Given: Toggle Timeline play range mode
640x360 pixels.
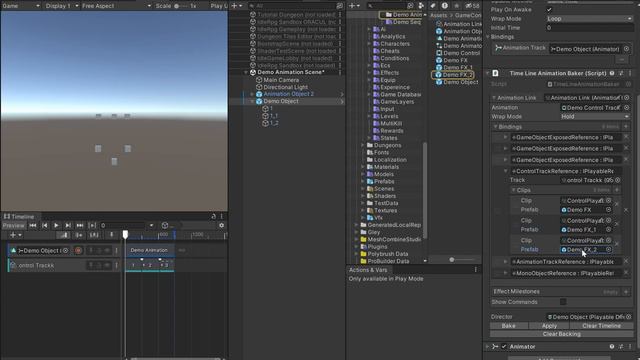Looking at the screenshot, I should (92, 225).
